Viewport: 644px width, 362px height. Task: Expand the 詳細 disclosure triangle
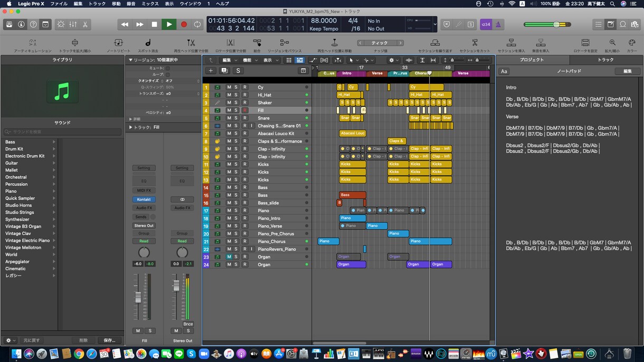[130, 119]
